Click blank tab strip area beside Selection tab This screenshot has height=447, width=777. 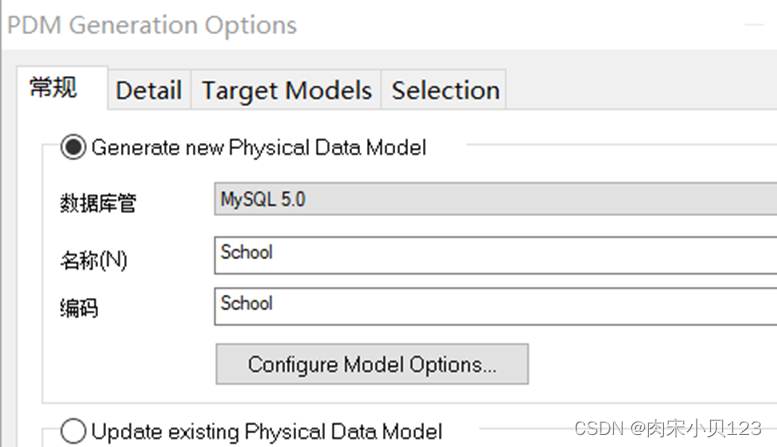(639, 89)
